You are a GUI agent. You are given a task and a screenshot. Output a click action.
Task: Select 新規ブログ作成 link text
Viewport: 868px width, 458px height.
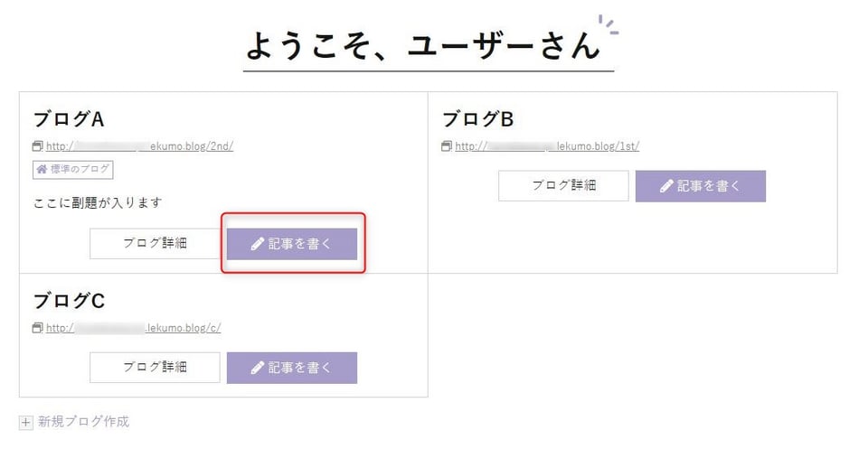tap(83, 422)
